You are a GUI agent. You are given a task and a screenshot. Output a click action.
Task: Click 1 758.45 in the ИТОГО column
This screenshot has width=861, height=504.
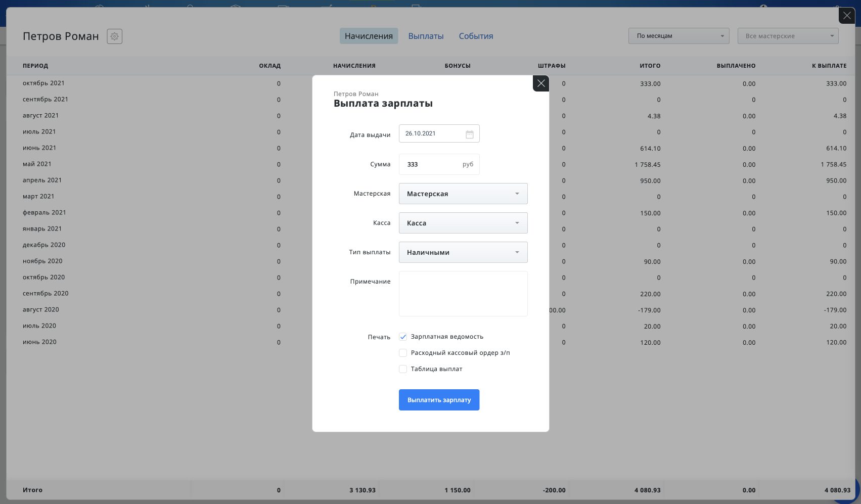[x=648, y=165]
